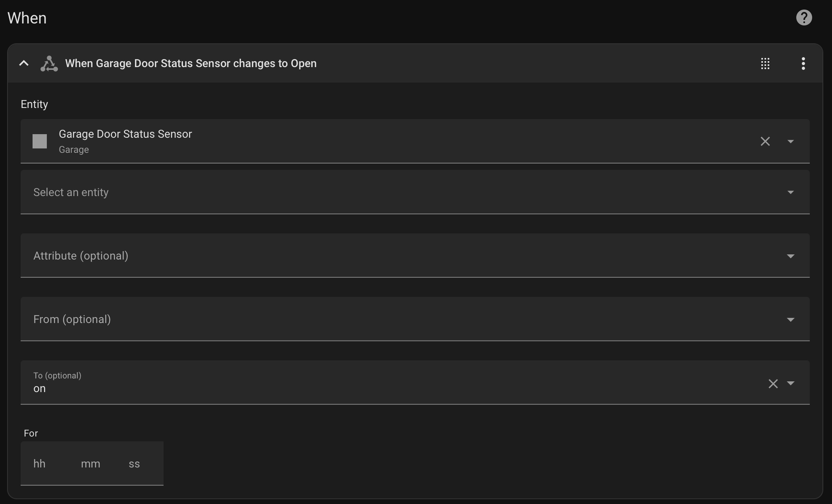Viewport: 832px width, 504px height.
Task: Click the 'From (optional)' field text
Action: pos(72,319)
